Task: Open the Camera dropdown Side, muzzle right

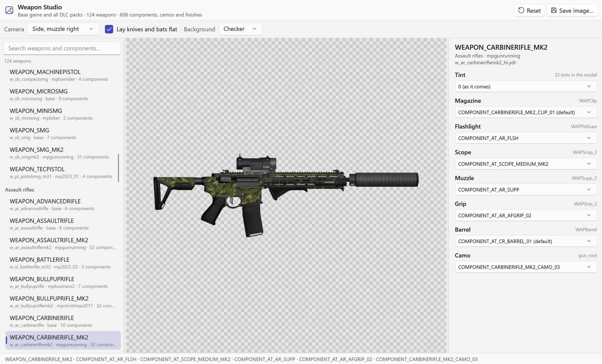Action: click(x=63, y=29)
